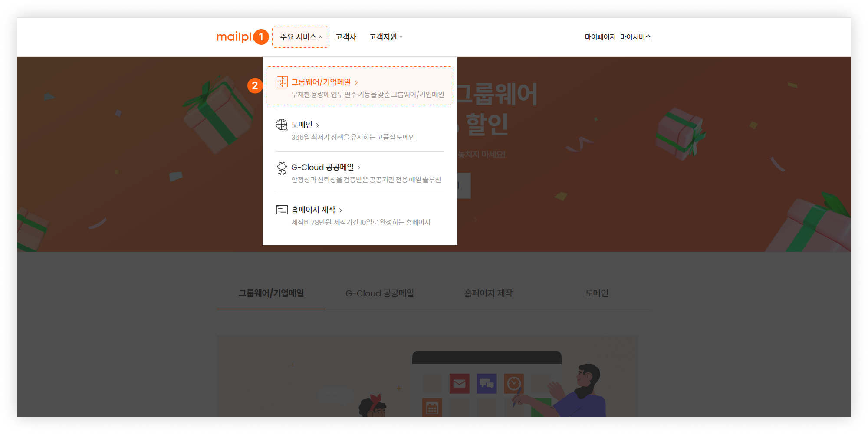Switch to the 그룹웨어/기업메일 tab
Image resolution: width=868 pixels, height=434 pixels.
pyautogui.click(x=271, y=293)
